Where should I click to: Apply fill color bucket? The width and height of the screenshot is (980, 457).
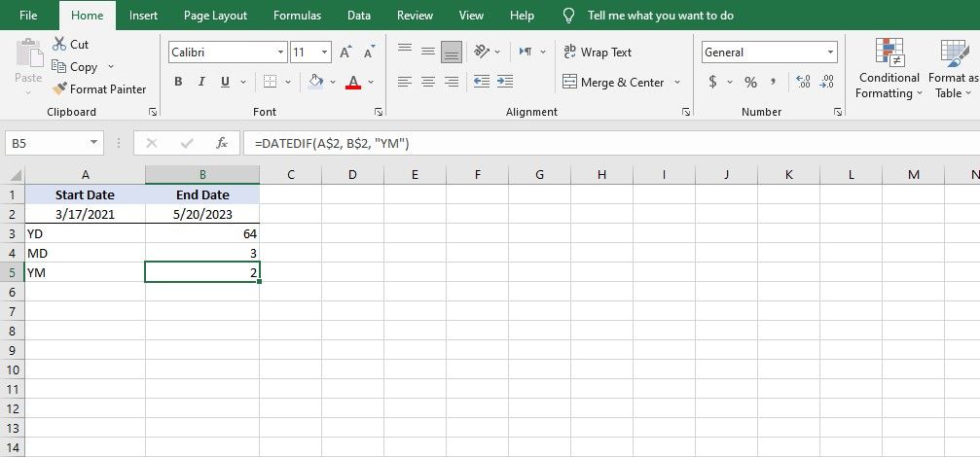click(315, 82)
